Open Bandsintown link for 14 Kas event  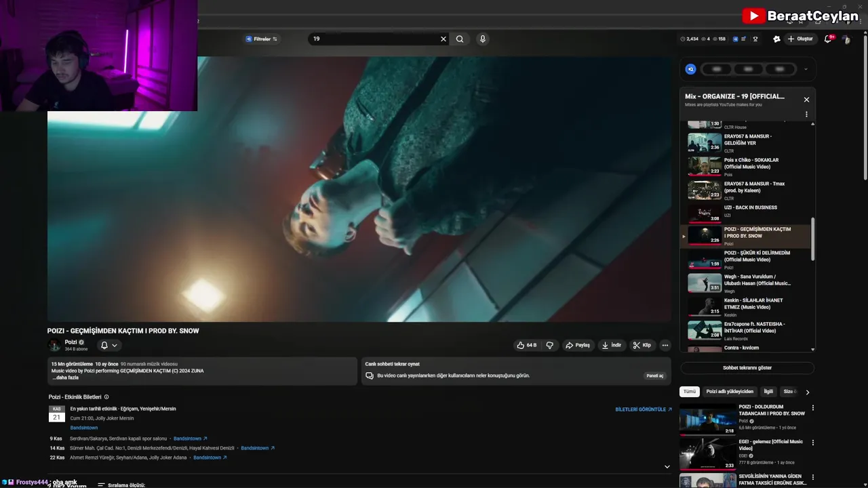pos(258,448)
